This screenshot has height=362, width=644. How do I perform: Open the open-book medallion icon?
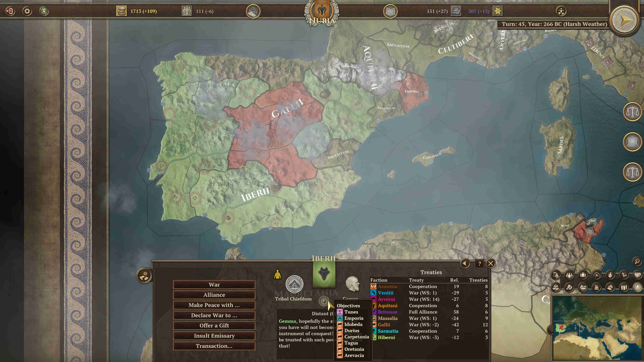coord(390,11)
